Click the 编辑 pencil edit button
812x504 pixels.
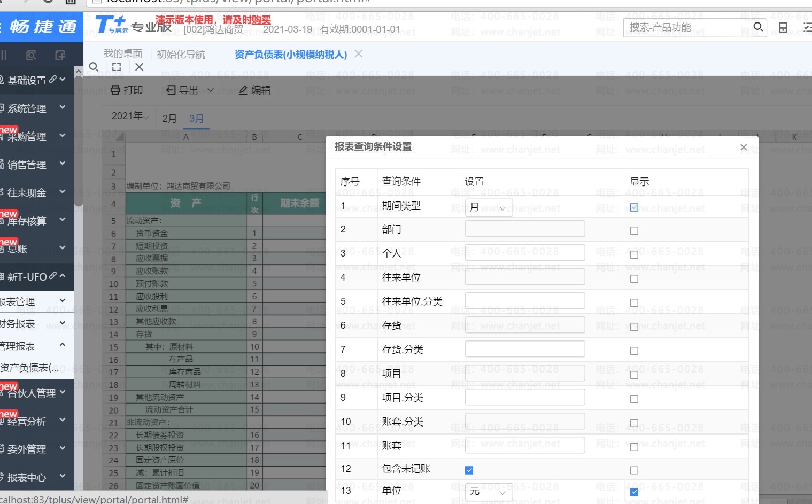click(254, 90)
